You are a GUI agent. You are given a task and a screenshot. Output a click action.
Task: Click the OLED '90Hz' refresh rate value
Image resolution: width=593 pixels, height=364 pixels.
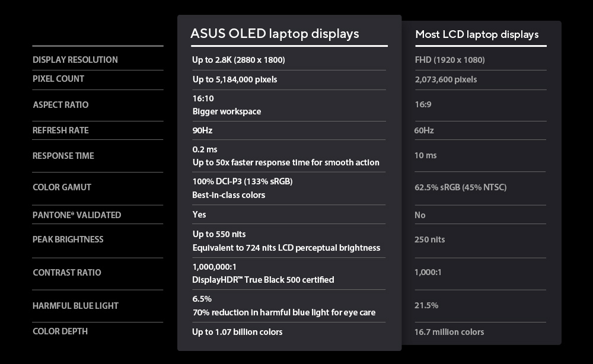202,130
